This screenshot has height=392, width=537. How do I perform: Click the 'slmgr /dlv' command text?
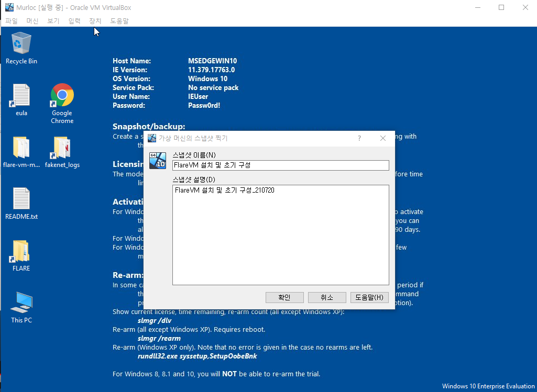click(x=155, y=320)
